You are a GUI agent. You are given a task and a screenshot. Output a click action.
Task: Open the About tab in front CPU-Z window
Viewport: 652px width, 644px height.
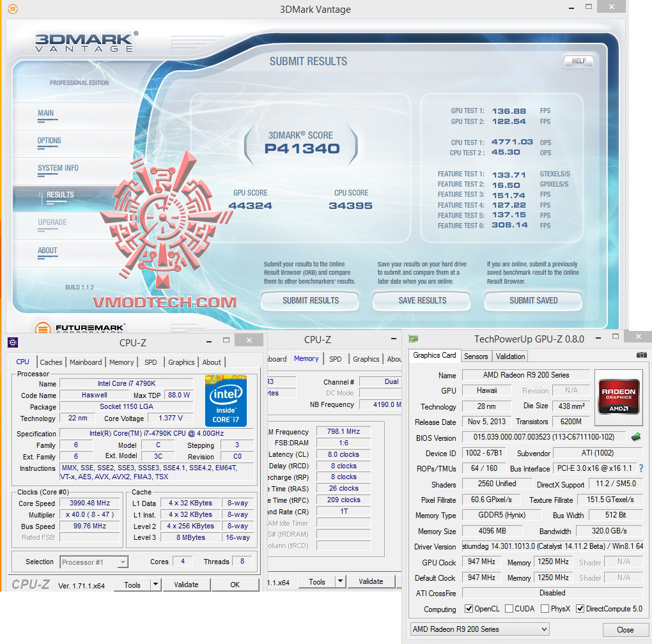(212, 362)
